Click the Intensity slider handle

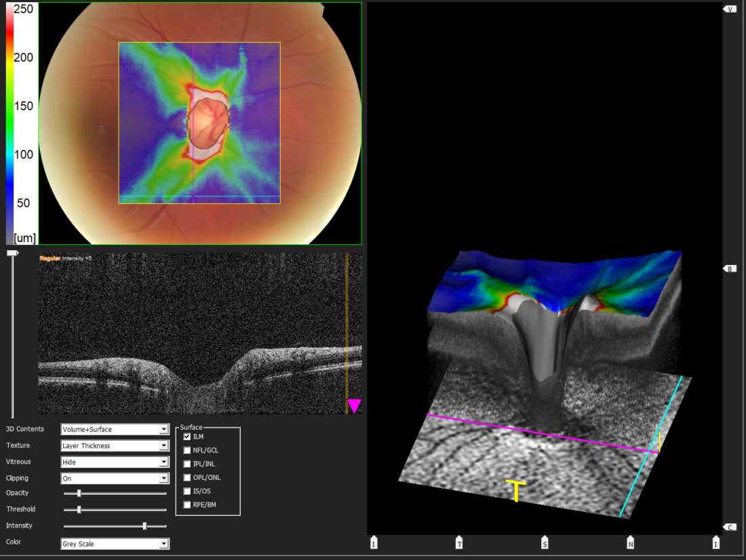pyautogui.click(x=144, y=525)
